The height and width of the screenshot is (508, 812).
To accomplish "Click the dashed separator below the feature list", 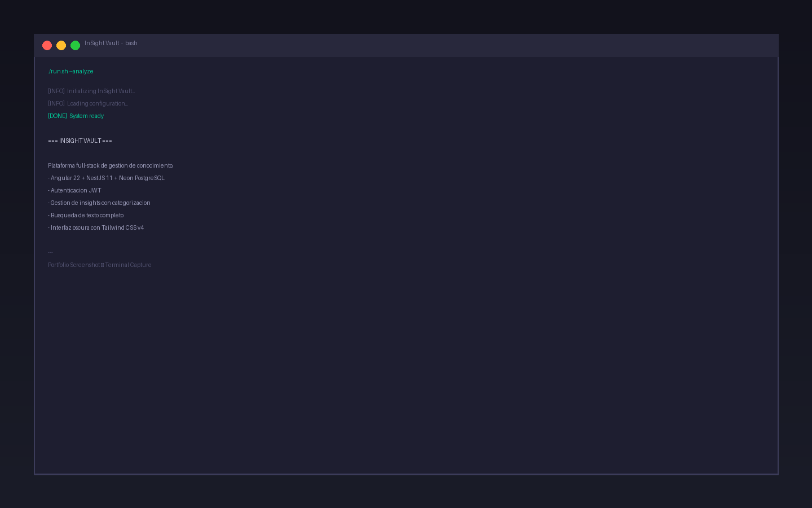I will 50,252.
